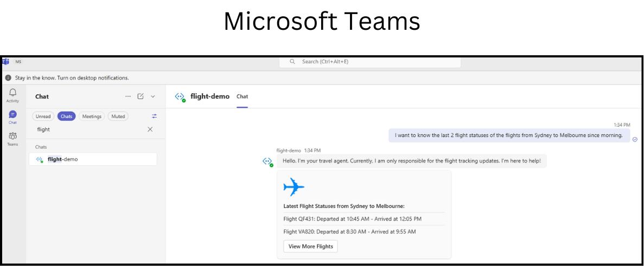Select the Meetings filter pill

tap(92, 116)
